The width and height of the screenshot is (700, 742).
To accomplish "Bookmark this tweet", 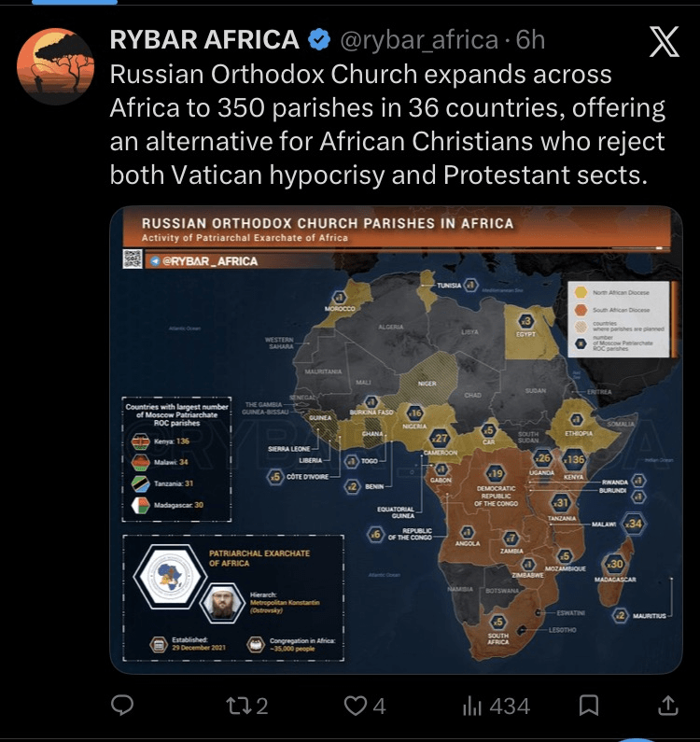I will coord(588,706).
